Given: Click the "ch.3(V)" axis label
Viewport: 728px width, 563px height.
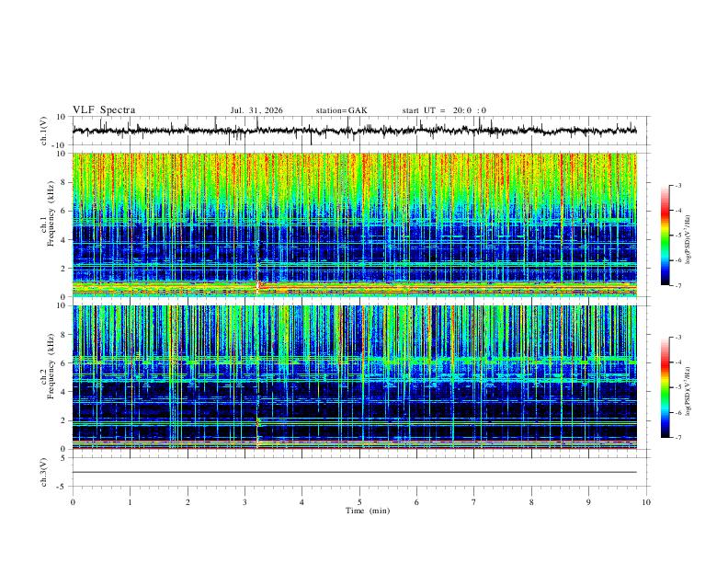Looking at the screenshot, I should (44, 472).
